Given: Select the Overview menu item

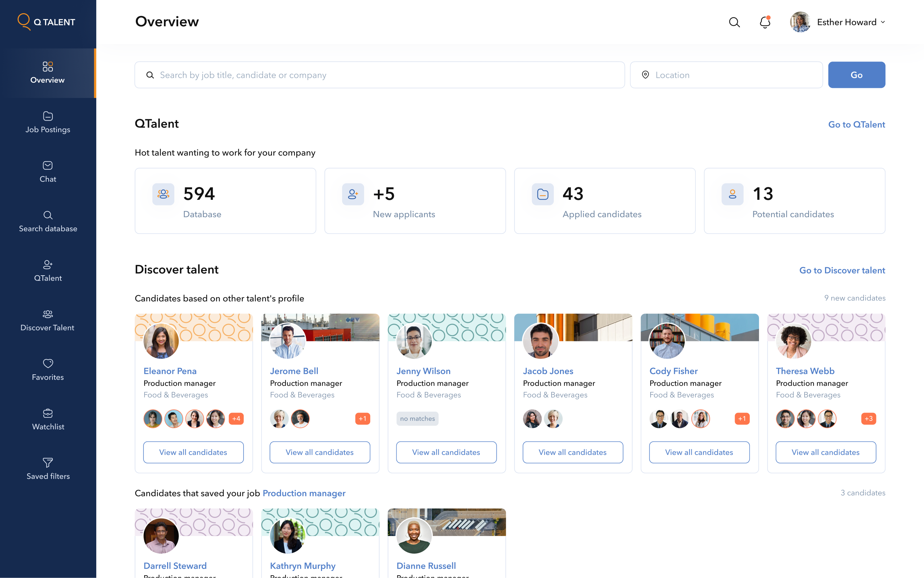Looking at the screenshot, I should point(48,73).
